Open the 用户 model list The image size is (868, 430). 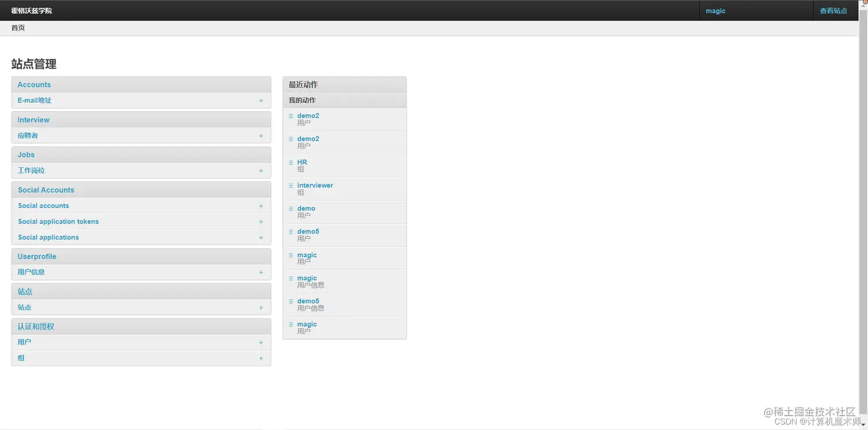click(24, 342)
